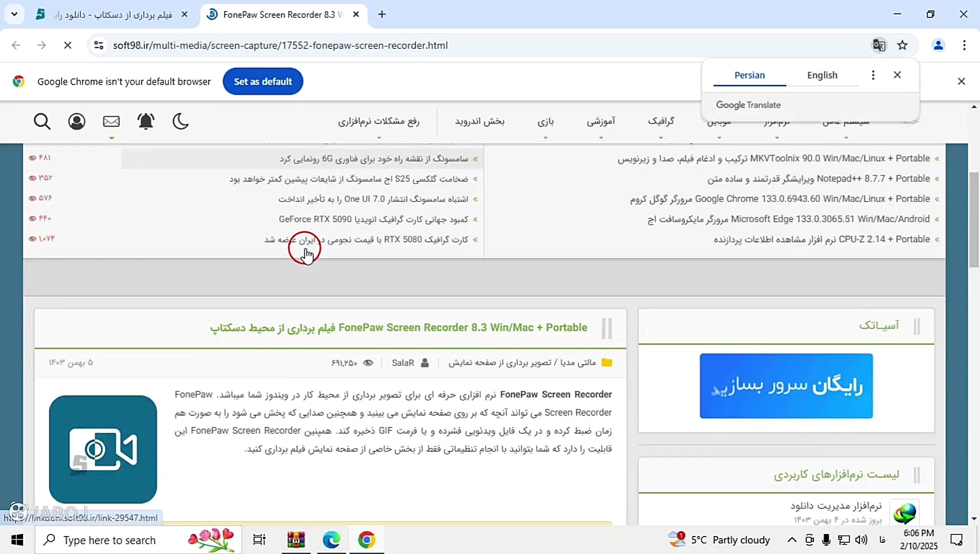The width and height of the screenshot is (980, 554).
Task: Click the author SalaR link
Action: pyautogui.click(x=403, y=363)
